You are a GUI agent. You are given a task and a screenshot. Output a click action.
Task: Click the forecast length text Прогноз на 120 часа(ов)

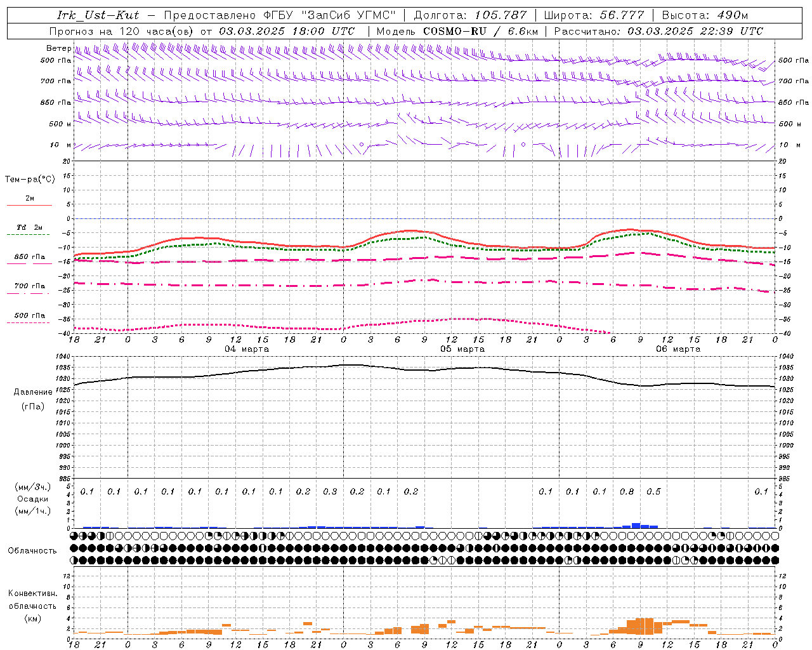[122, 31]
